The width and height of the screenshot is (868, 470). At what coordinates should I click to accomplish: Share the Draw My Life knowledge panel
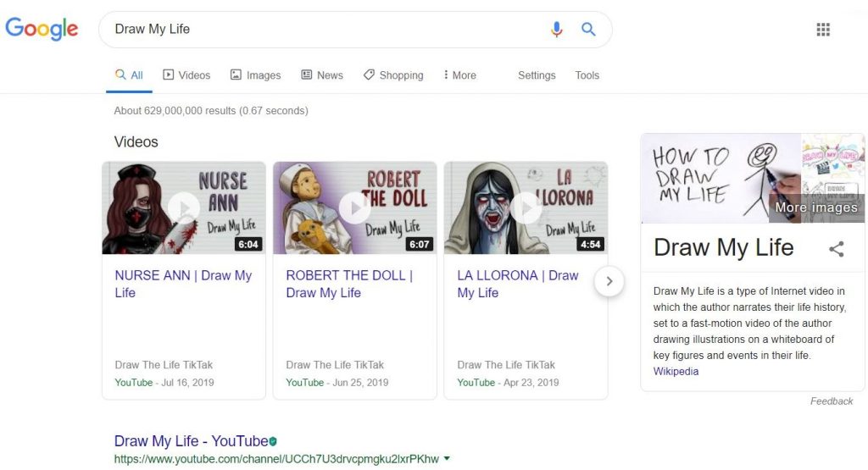pyautogui.click(x=837, y=249)
